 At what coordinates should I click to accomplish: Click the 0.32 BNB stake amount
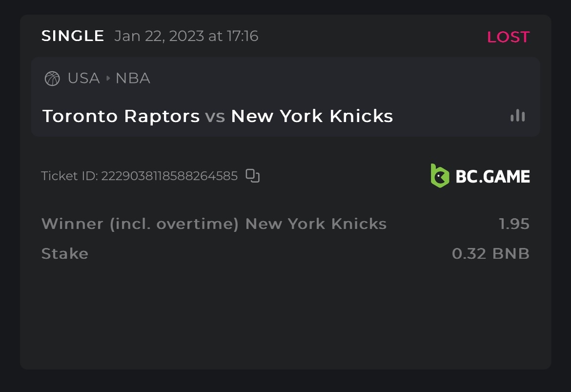click(x=490, y=254)
